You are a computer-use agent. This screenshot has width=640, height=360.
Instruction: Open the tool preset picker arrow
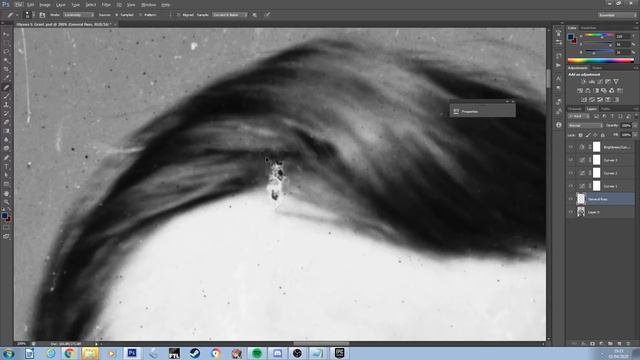click(x=17, y=15)
